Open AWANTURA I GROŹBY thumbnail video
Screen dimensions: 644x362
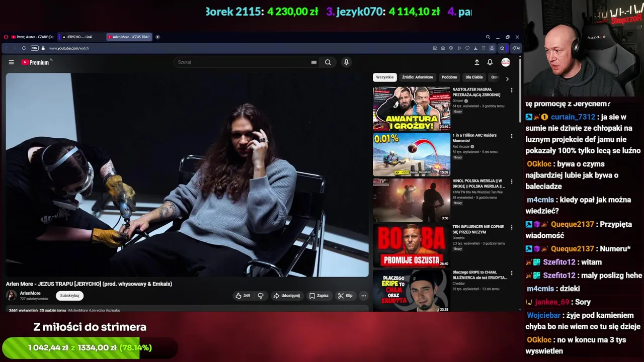pos(412,109)
